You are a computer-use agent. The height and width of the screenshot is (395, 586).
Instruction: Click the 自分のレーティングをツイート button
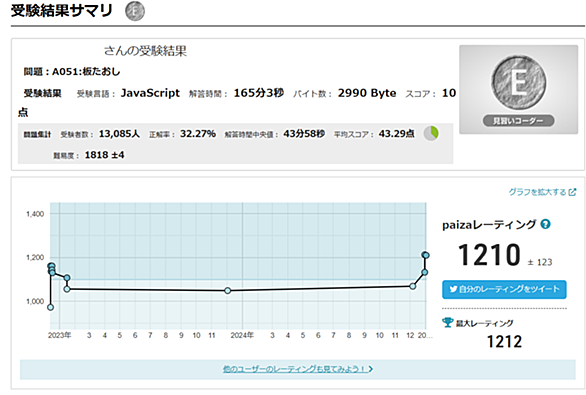coord(504,289)
